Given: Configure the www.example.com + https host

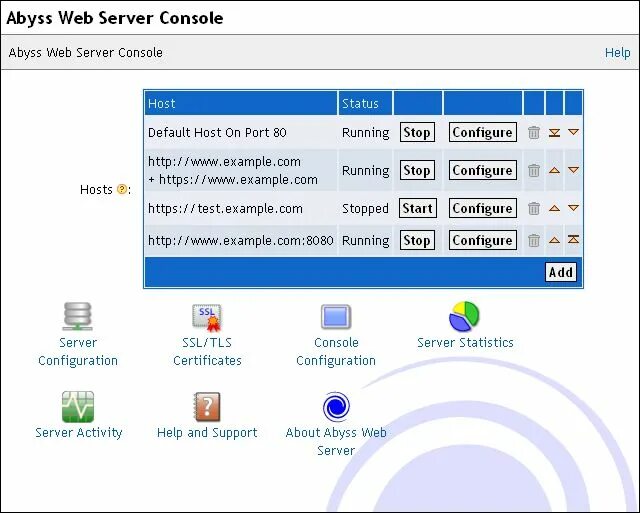Looking at the screenshot, I should pyautogui.click(x=483, y=170).
